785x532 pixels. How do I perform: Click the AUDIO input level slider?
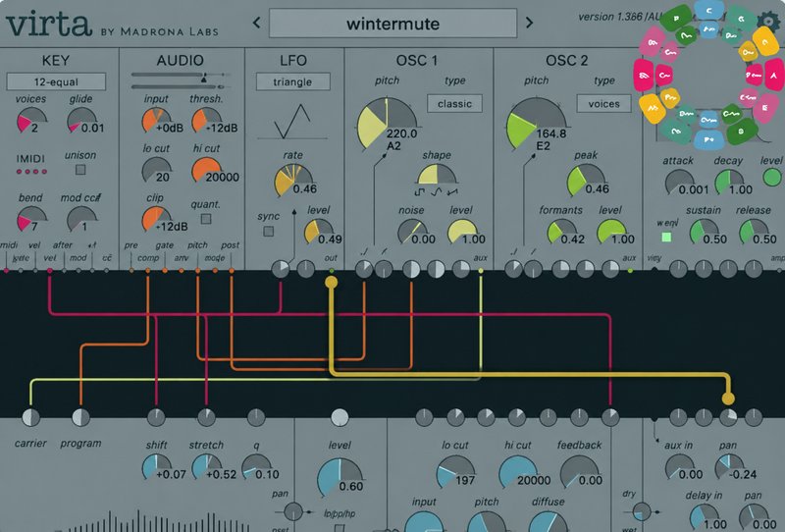coord(180,76)
